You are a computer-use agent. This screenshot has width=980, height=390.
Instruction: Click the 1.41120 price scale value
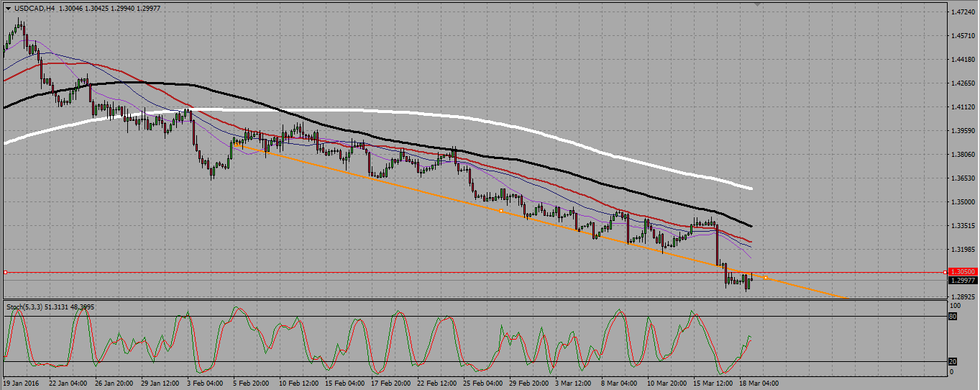tap(963, 107)
